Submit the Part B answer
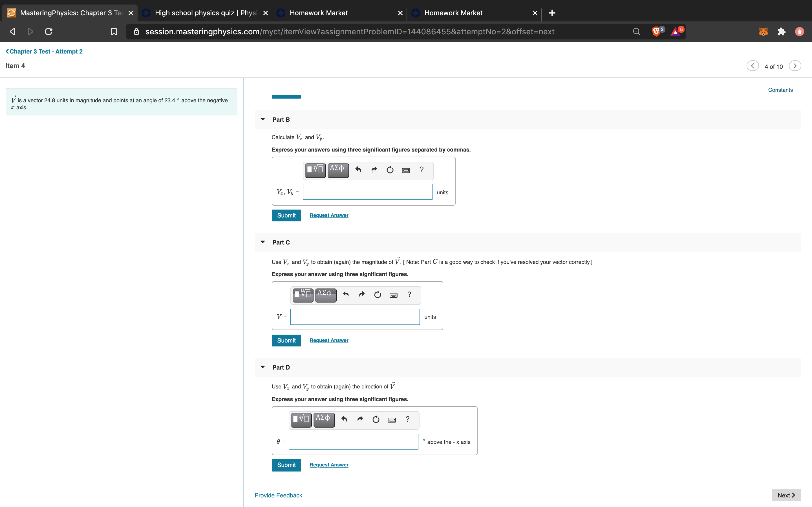Viewport: 812px width, 507px height. coord(286,215)
